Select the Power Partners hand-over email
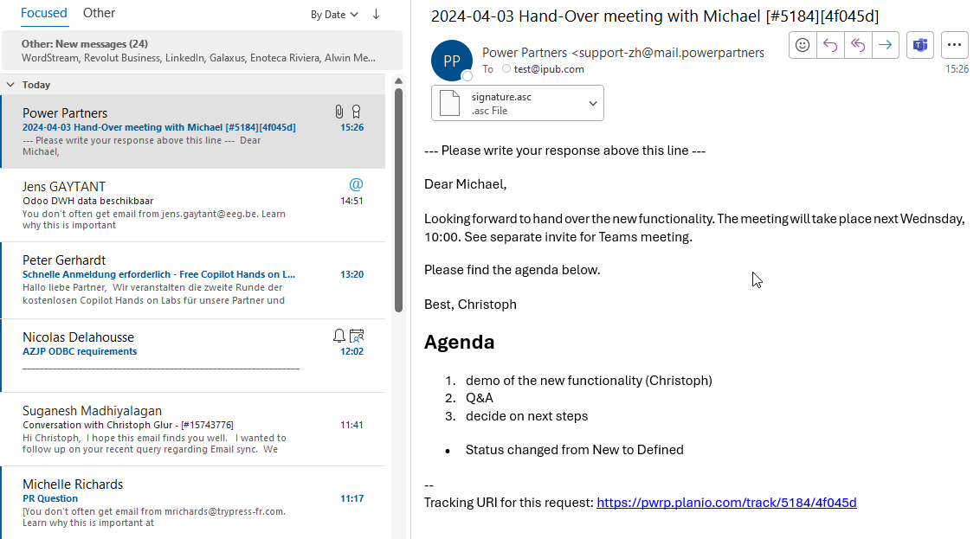980x539 pixels. click(193, 132)
